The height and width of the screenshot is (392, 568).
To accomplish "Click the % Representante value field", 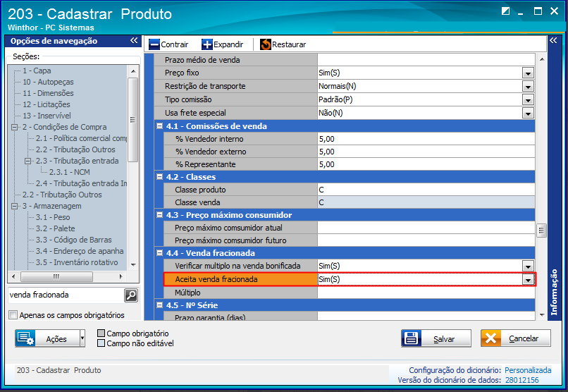I will tap(426, 164).
